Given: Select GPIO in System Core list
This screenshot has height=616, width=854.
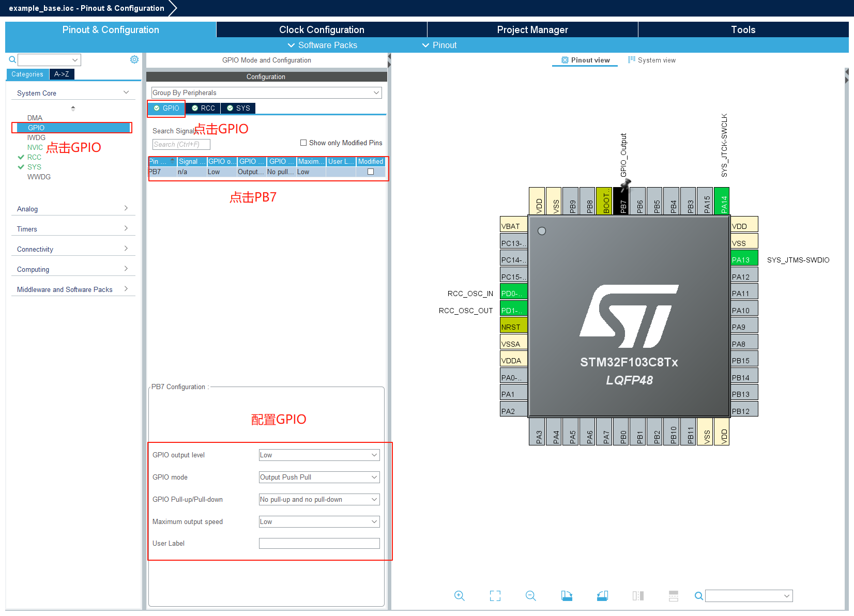Looking at the screenshot, I should 72,128.
